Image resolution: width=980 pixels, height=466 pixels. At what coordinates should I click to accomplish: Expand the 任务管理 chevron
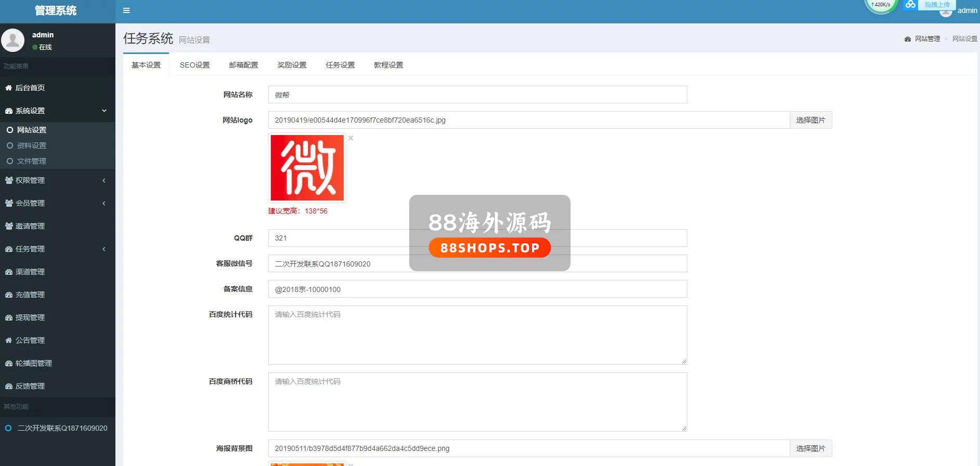(104, 249)
